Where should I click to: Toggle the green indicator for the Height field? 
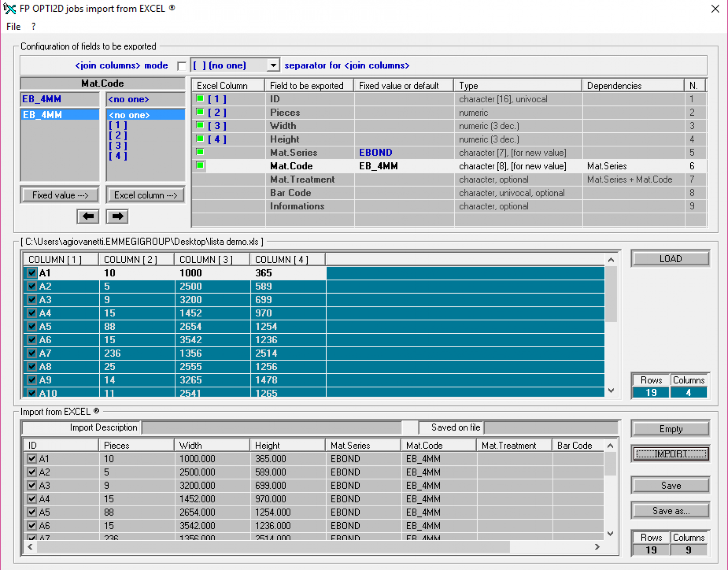point(200,139)
